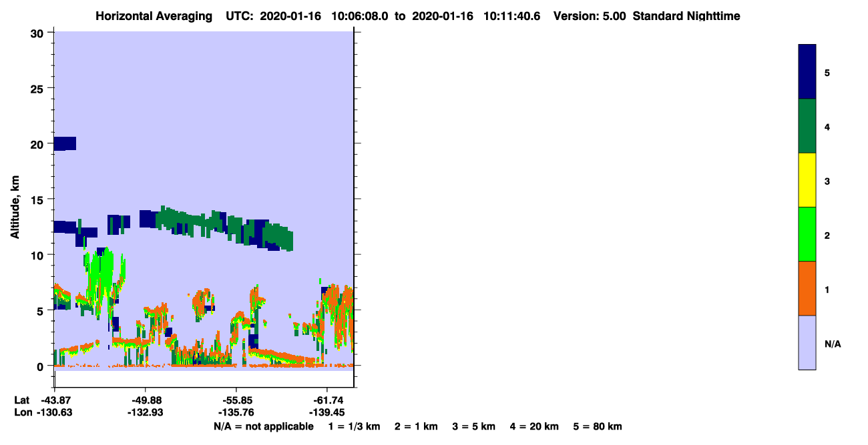Click the 'Standard Nighttime' text
The width and height of the screenshot is (868, 445).
(686, 16)
